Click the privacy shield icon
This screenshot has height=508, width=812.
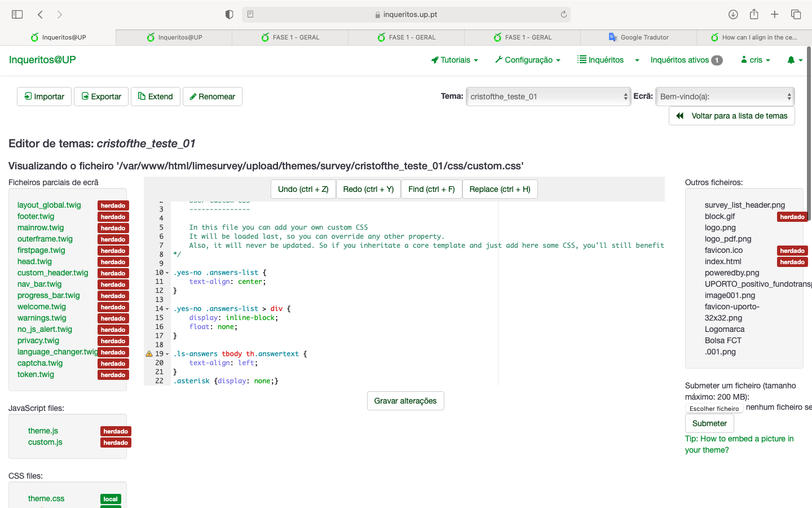tap(229, 15)
